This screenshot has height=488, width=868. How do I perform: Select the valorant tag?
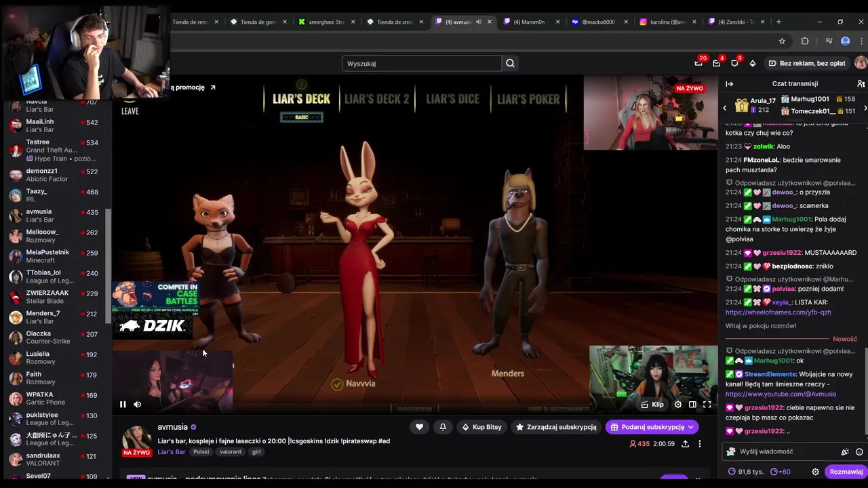tap(231, 452)
